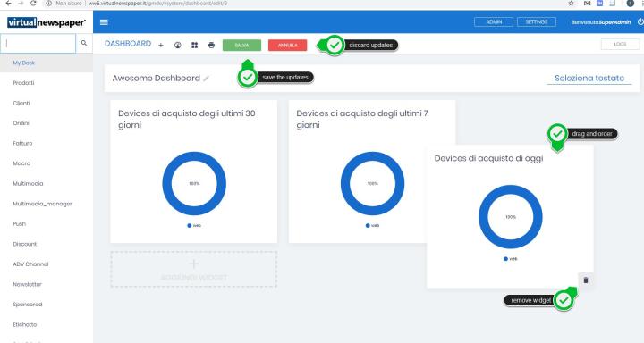
Task: Toggle web legend in 30 giorni widget
Action: 194,226
